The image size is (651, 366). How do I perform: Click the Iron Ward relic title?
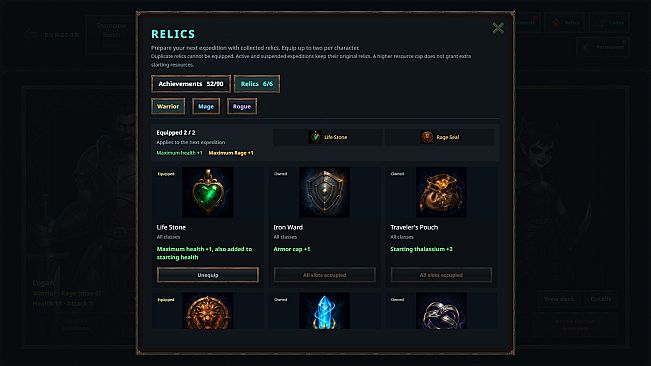tap(288, 227)
